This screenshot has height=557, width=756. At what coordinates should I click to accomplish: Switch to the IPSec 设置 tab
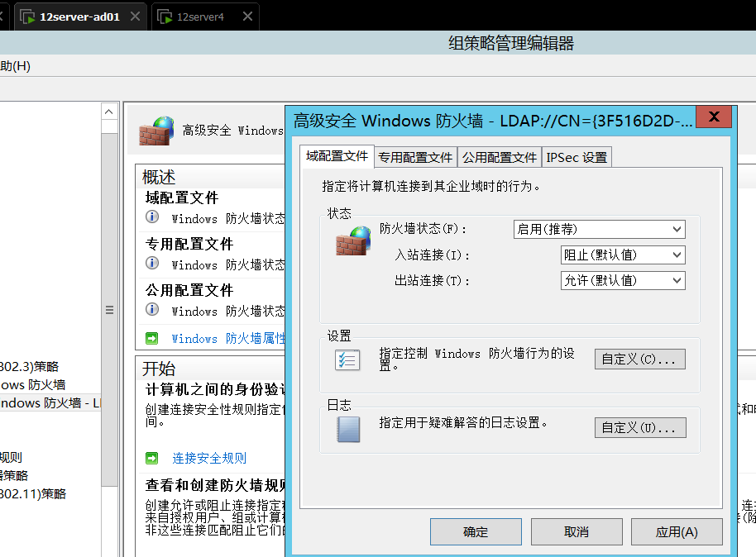coord(577,156)
